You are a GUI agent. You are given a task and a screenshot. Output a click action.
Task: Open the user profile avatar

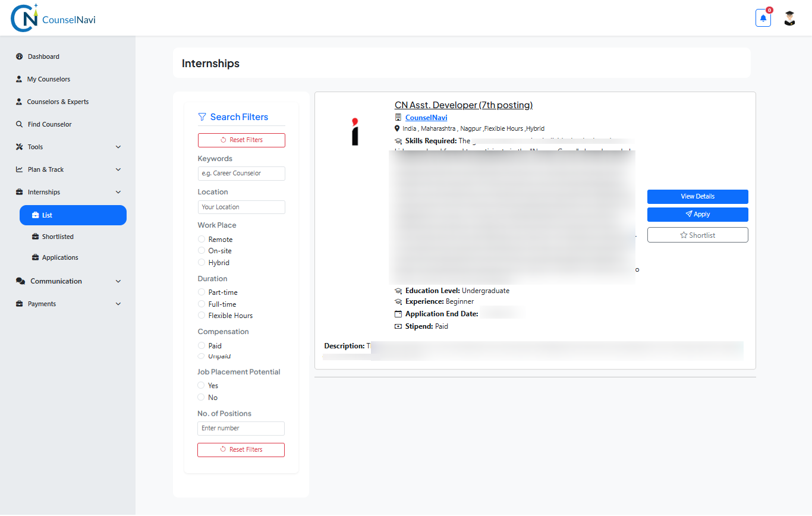pyautogui.click(x=789, y=18)
